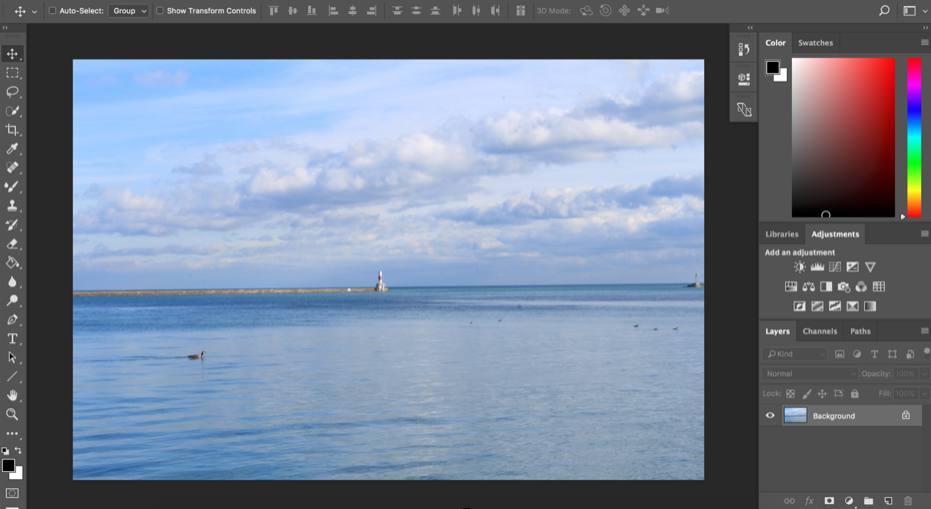931x509 pixels.
Task: Toggle pixel layer filter in Layers panel
Action: point(840,354)
